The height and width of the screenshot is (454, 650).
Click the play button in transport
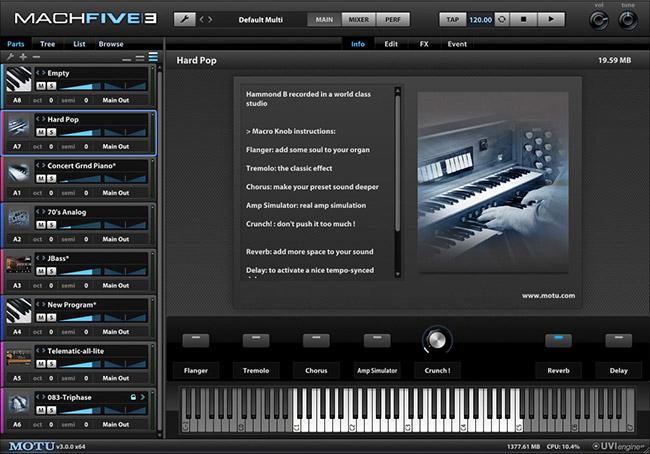click(x=551, y=19)
